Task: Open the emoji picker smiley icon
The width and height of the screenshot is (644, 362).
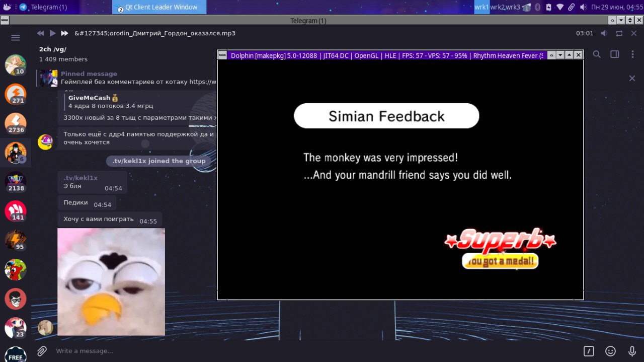Action: [x=610, y=351]
